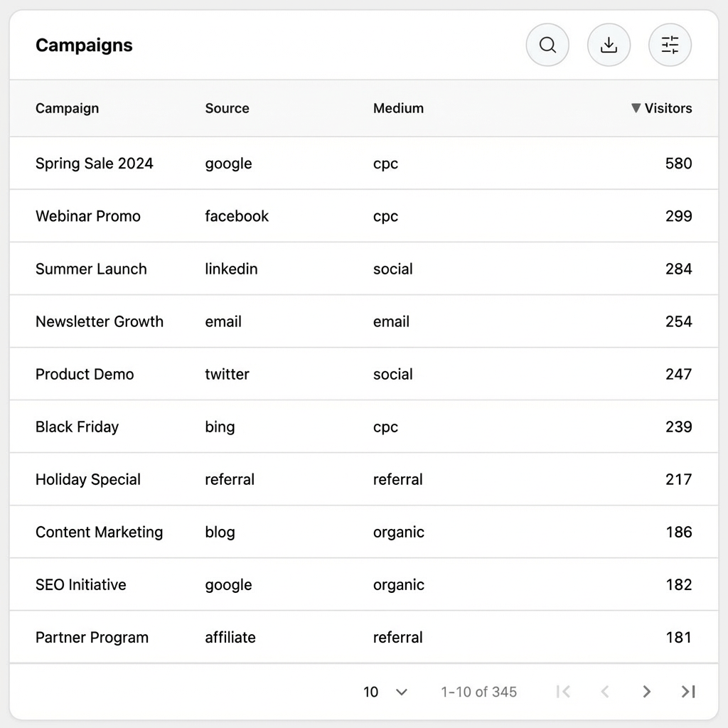Toggle sorting by the Source column
The width and height of the screenshot is (728, 728).
(227, 108)
